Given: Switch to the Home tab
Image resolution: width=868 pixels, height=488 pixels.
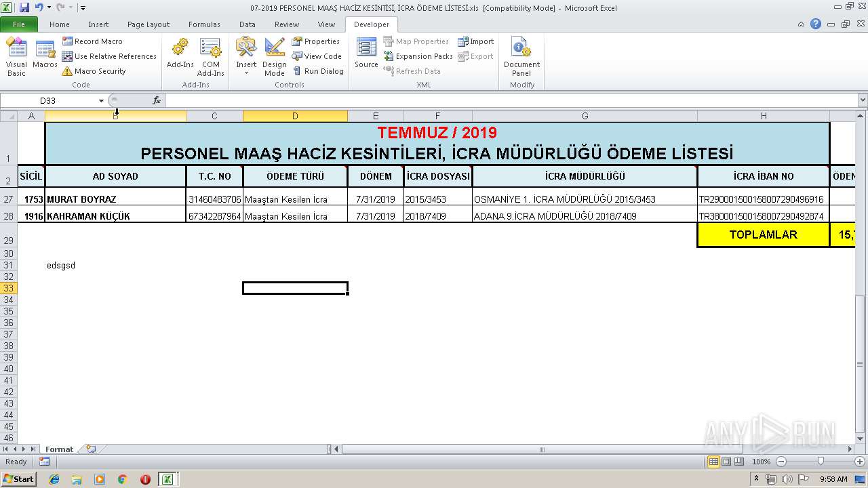Looking at the screenshot, I should pos(60,24).
